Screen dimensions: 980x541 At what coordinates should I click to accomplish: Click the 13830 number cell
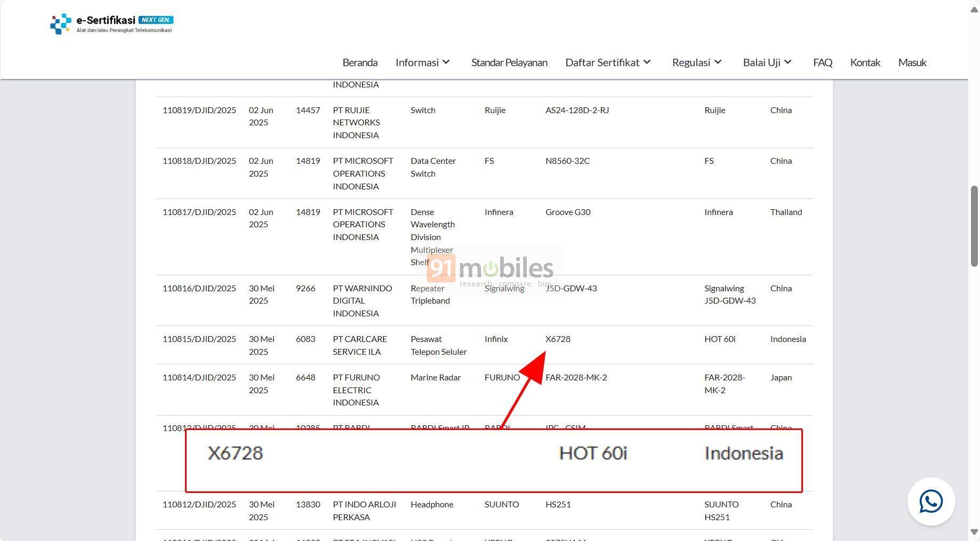tap(308, 504)
